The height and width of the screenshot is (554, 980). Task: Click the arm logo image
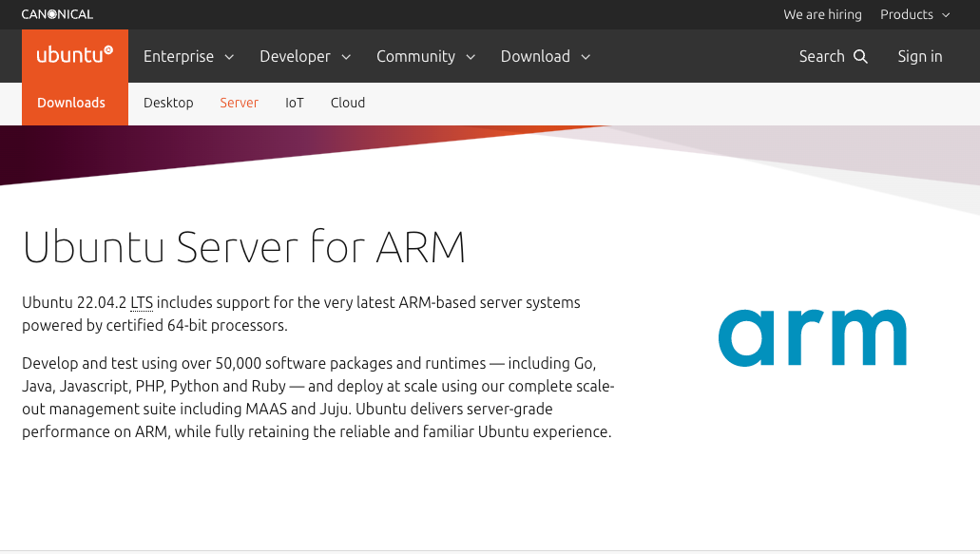pos(813,337)
